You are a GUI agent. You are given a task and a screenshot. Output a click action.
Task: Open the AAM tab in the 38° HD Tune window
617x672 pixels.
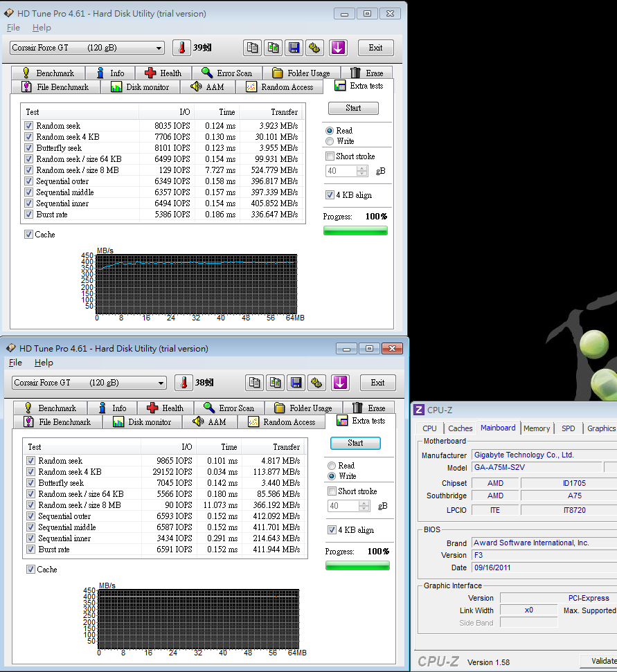coord(210,421)
